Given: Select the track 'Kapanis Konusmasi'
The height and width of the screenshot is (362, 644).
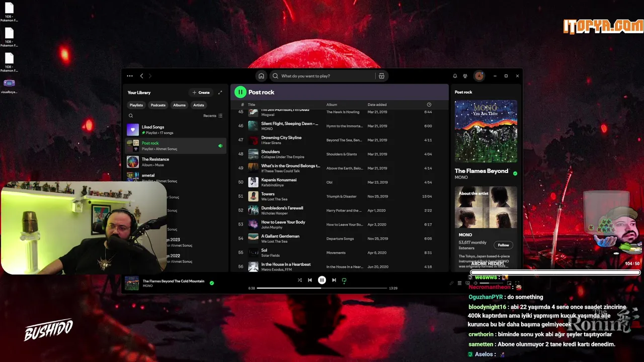Looking at the screenshot, I should point(340,183).
